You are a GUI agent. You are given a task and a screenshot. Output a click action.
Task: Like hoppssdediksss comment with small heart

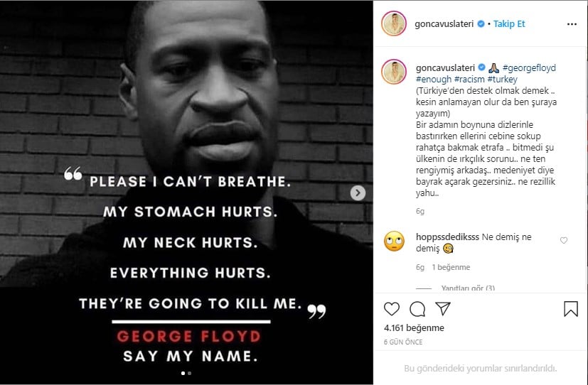[564, 240]
